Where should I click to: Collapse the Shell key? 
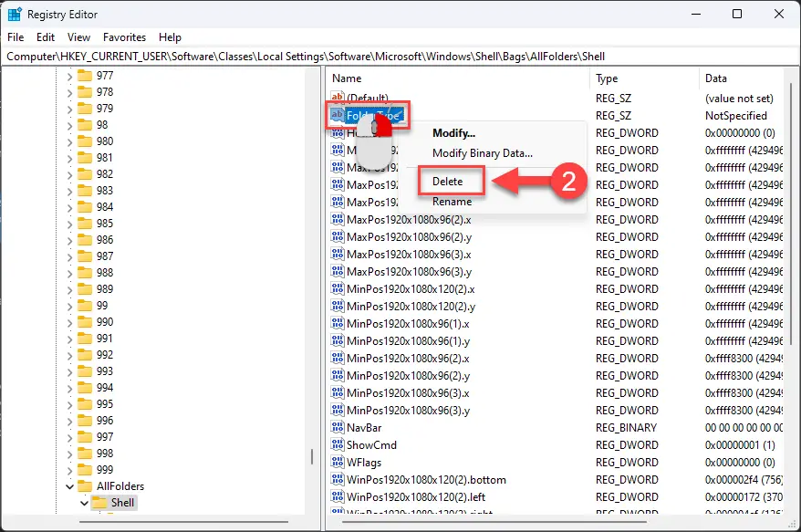84,503
